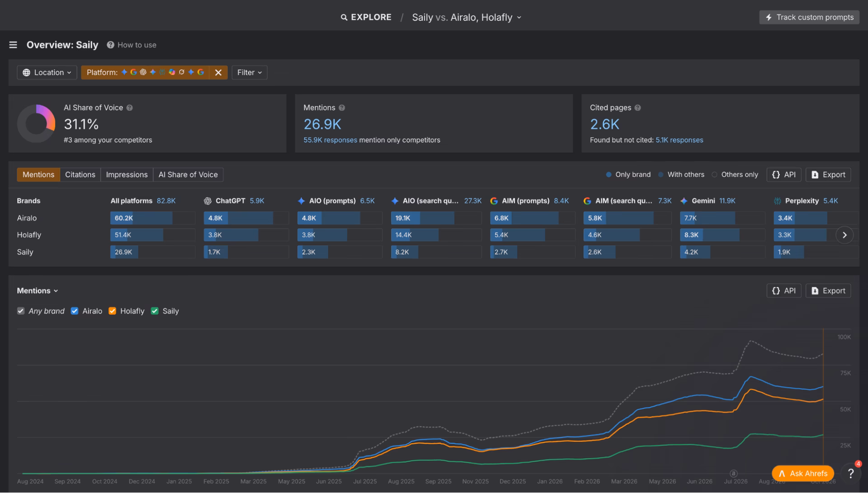Click API button above the chart
This screenshot has height=493, width=868.
784,291
